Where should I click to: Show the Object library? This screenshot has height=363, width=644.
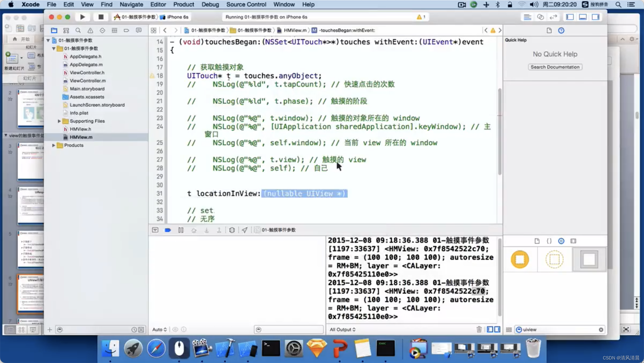[x=561, y=241]
